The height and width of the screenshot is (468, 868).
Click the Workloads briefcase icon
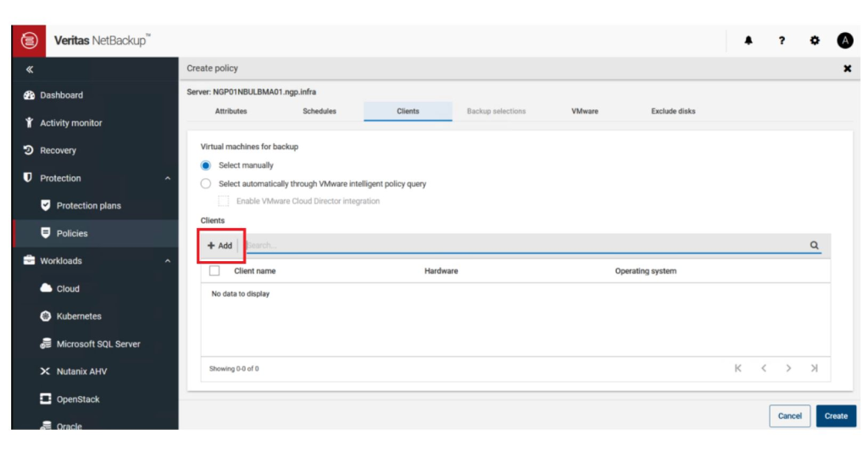29,260
